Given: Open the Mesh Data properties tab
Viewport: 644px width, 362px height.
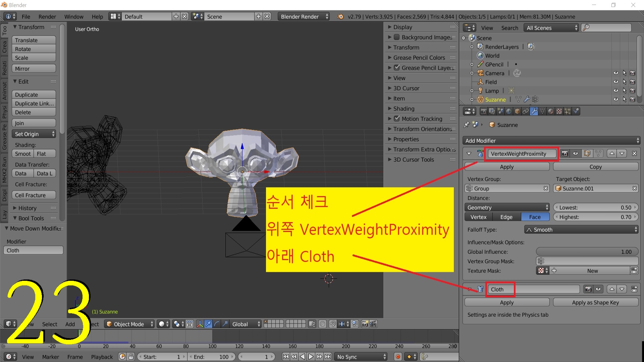Looking at the screenshot, I should [x=542, y=111].
